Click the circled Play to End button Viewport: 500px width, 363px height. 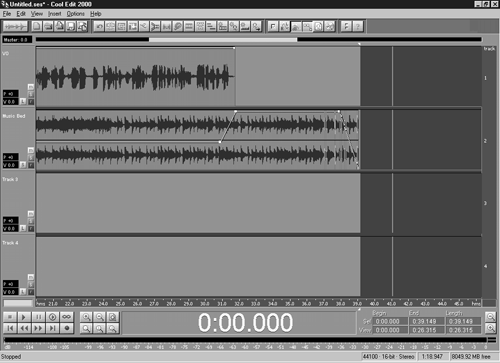pyautogui.click(x=52, y=317)
